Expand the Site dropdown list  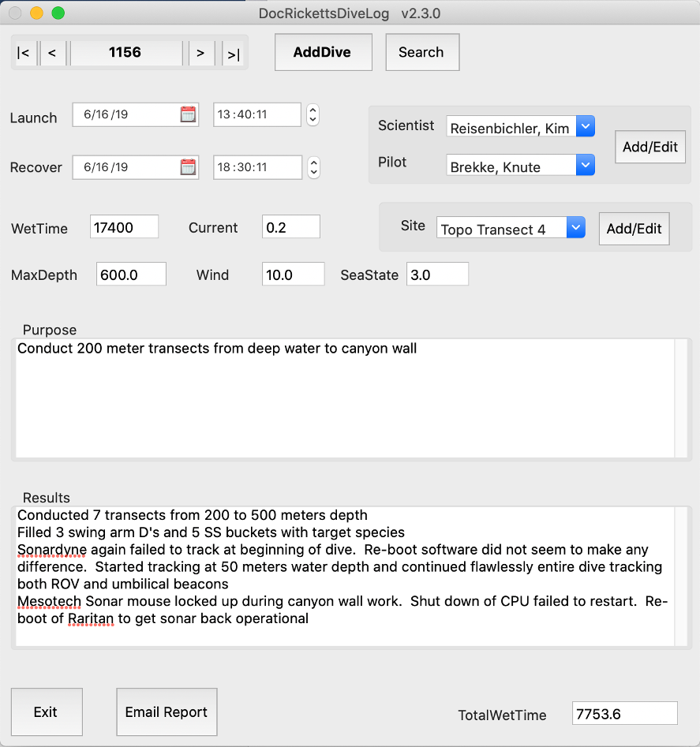click(x=575, y=228)
